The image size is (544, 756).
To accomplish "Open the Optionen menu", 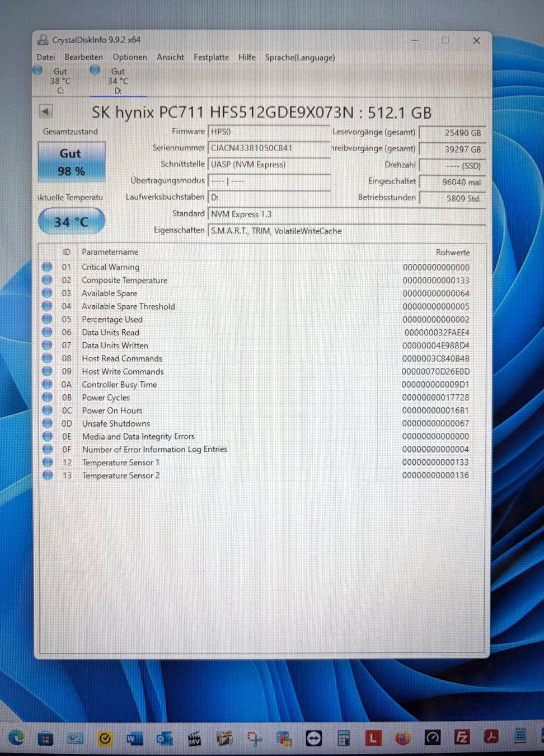I will pyautogui.click(x=130, y=57).
